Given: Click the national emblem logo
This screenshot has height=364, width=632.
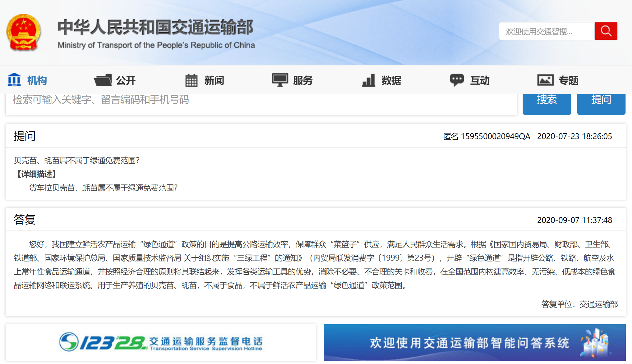Looking at the screenshot, I should [x=24, y=32].
